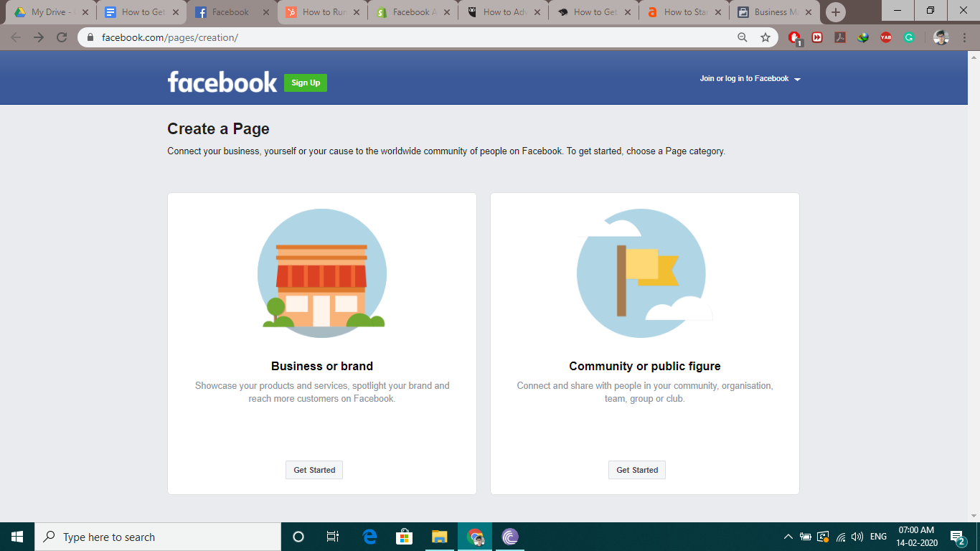Image resolution: width=980 pixels, height=551 pixels.
Task: Open the zoom magnifier in the address bar
Action: (743, 37)
